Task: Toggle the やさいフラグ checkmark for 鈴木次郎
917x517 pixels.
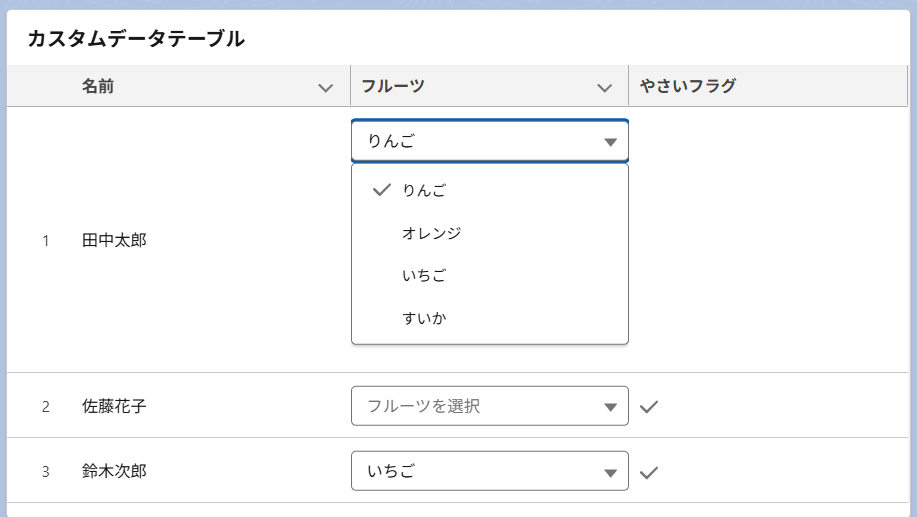Action: click(649, 472)
